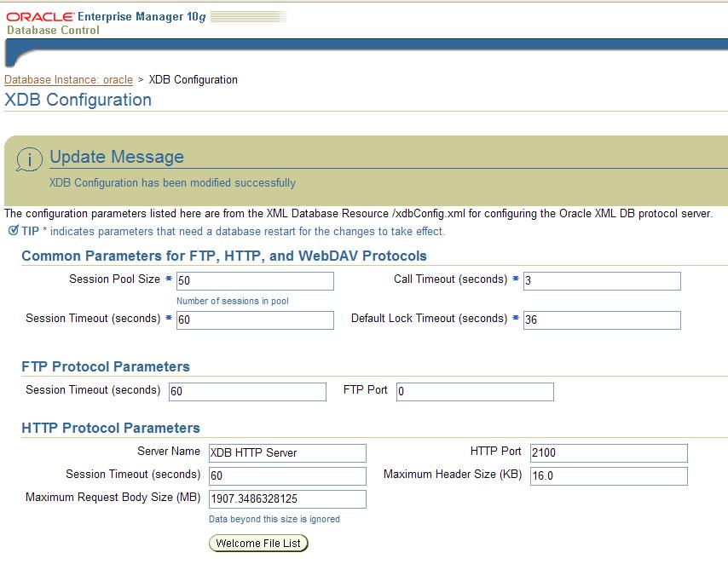Click the HTTP Session Timeout field

click(287, 475)
